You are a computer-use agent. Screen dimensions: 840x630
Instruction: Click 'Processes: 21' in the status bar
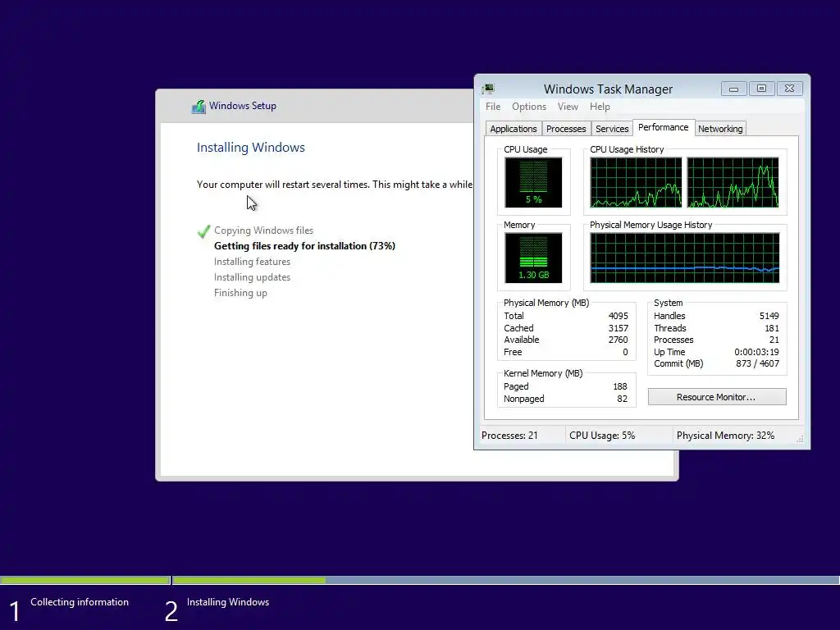tap(509, 436)
